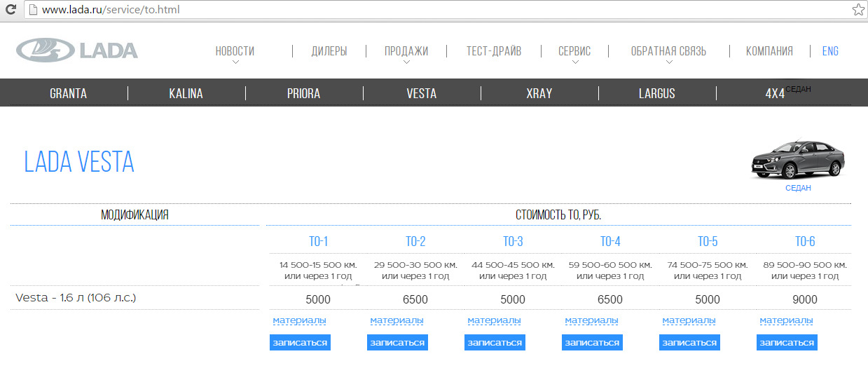Image resolution: width=868 pixels, height=368 pixels.
Task: Open the Сервис menu
Action: (574, 51)
